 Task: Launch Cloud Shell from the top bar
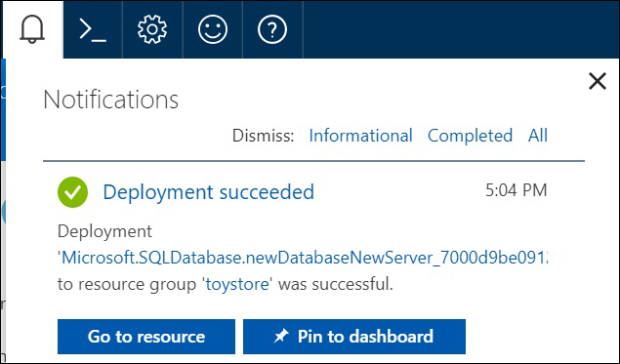tap(93, 29)
